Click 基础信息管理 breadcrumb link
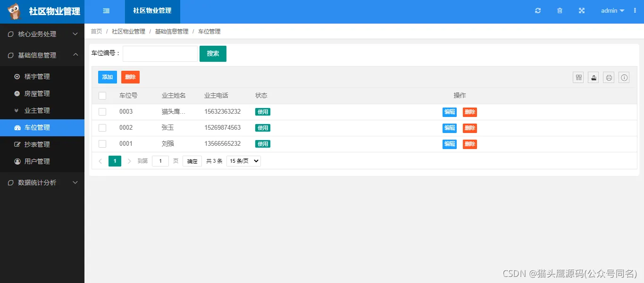 tap(172, 32)
